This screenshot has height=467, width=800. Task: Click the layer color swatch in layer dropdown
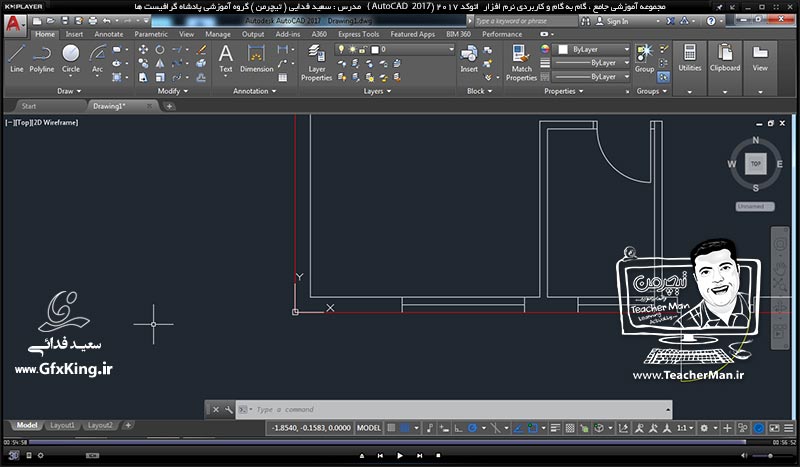[375, 50]
